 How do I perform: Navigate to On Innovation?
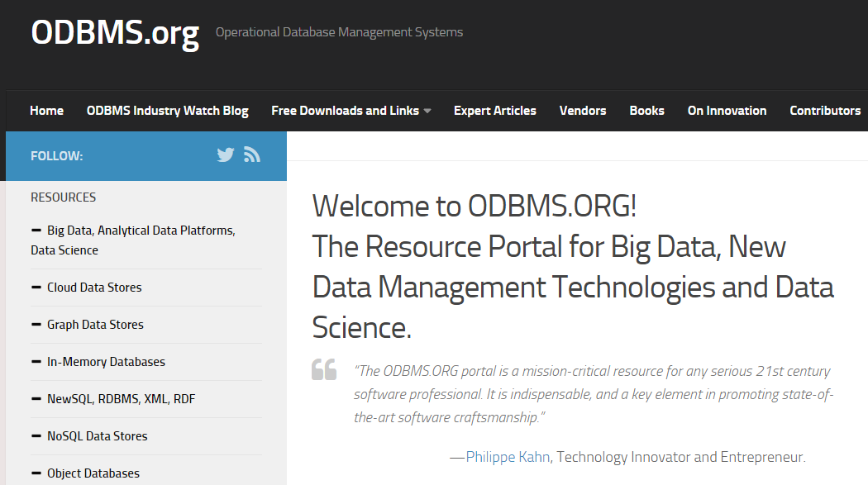tap(727, 111)
